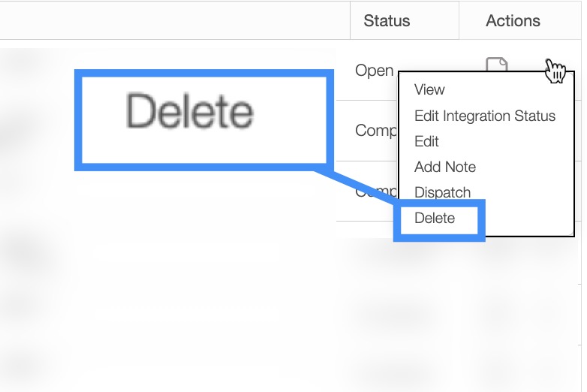Click the Actions column header
This screenshot has width=587, height=392.
pos(513,20)
